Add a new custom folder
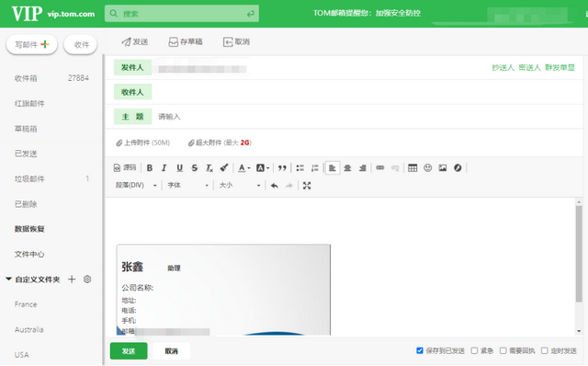Image resolution: width=588 pixels, height=366 pixels. 72,279
